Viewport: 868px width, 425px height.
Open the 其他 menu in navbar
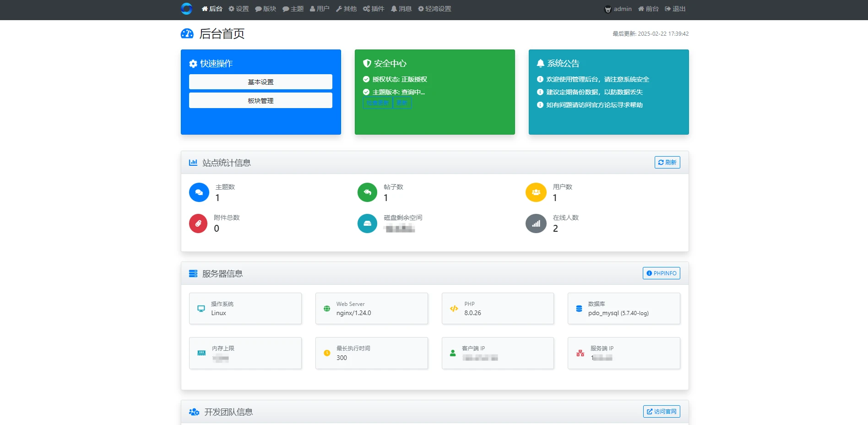click(346, 9)
